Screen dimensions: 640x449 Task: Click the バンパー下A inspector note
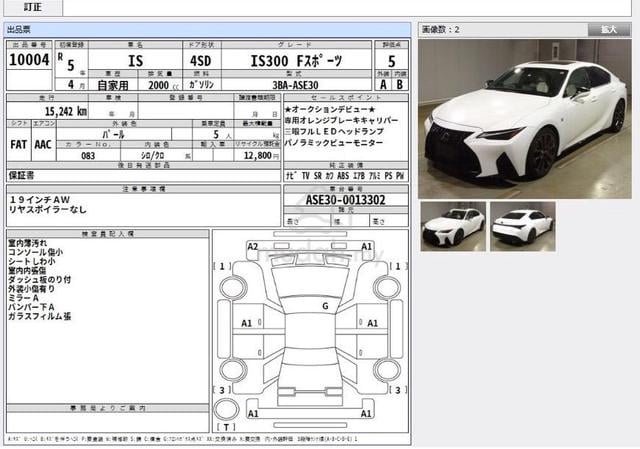point(31,307)
